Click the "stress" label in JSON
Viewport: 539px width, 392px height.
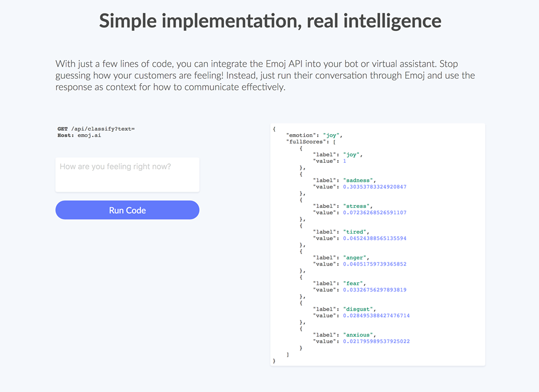(357, 206)
